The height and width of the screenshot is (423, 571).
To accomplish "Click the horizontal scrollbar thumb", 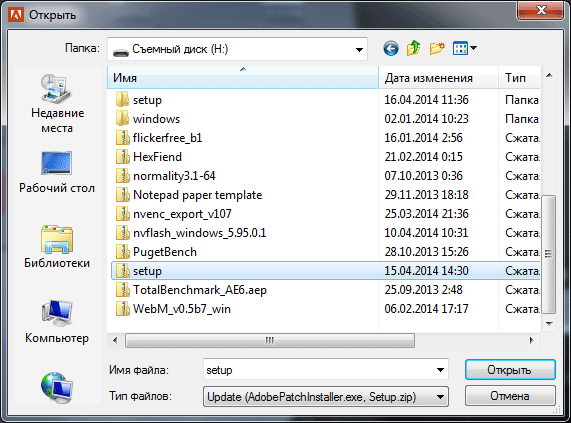I will coord(270,341).
